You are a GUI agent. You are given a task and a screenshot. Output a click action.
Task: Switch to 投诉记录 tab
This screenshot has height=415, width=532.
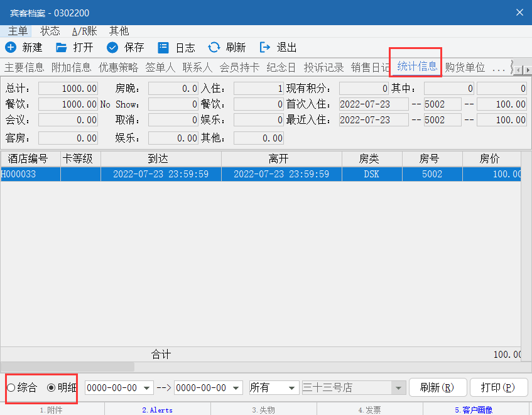point(323,67)
